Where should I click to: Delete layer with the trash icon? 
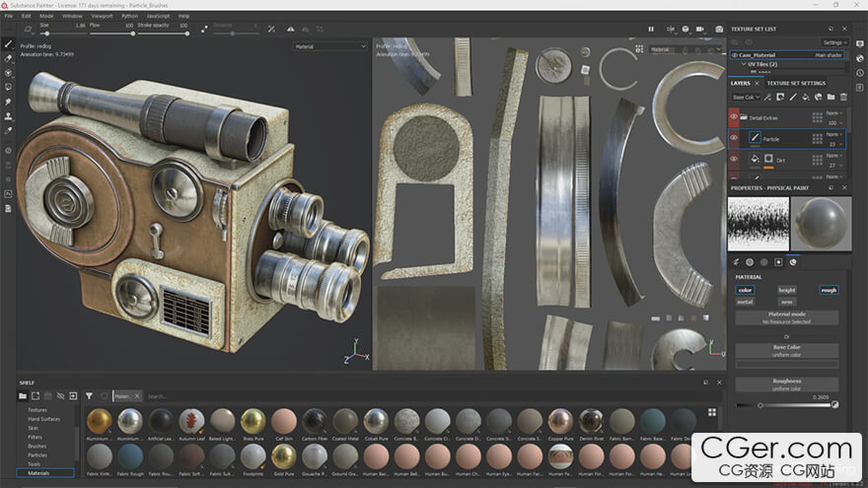pyautogui.click(x=843, y=97)
